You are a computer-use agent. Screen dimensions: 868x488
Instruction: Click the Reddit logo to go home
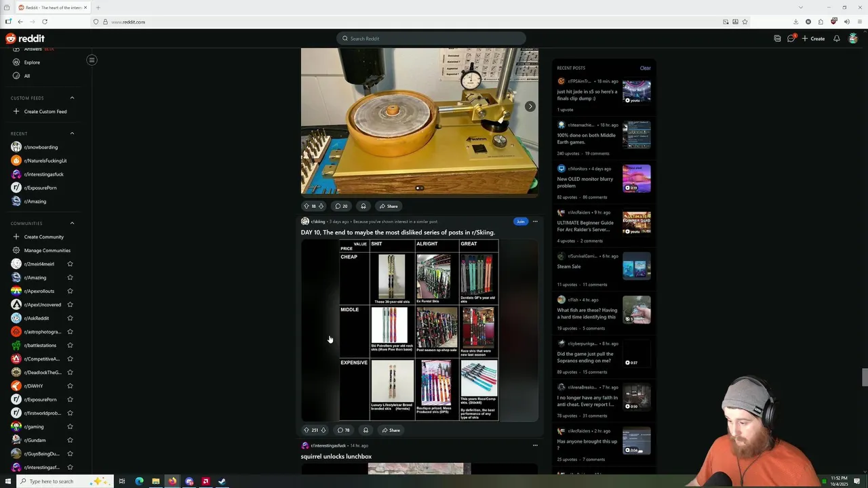[25, 39]
